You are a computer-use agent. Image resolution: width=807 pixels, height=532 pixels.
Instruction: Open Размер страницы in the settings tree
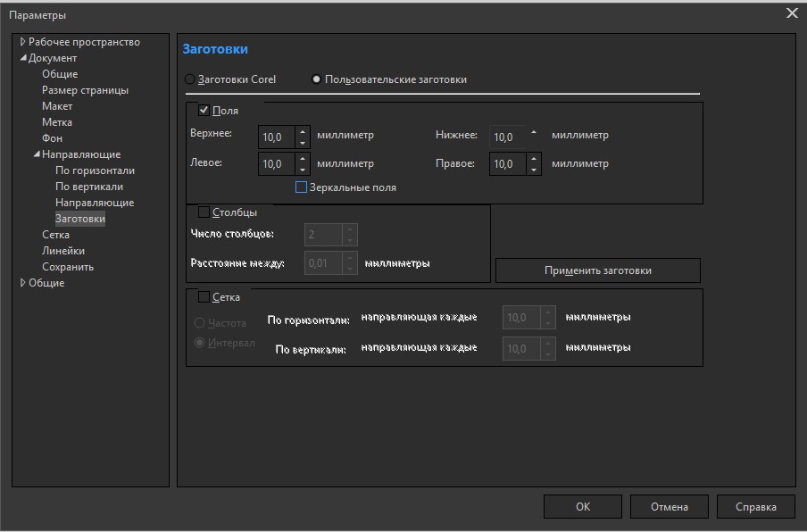(x=85, y=90)
